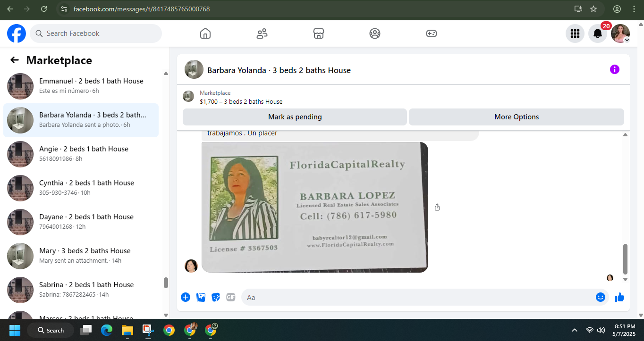644x341 pixels.
Task: Go to the Home feed icon
Action: click(205, 33)
